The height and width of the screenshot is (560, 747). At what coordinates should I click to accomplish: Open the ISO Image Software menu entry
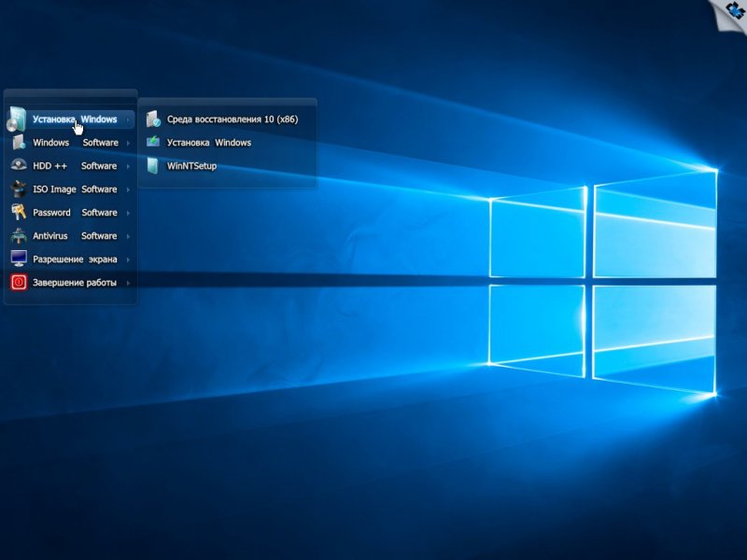coord(71,189)
